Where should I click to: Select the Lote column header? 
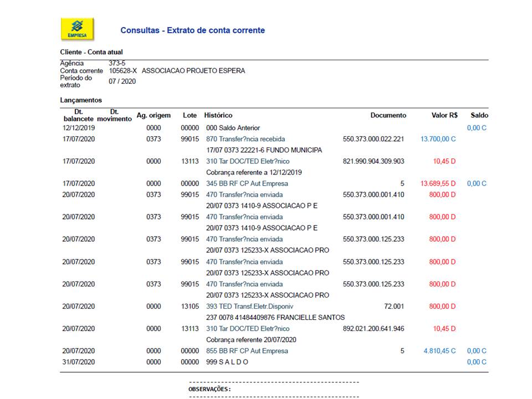tap(190, 115)
